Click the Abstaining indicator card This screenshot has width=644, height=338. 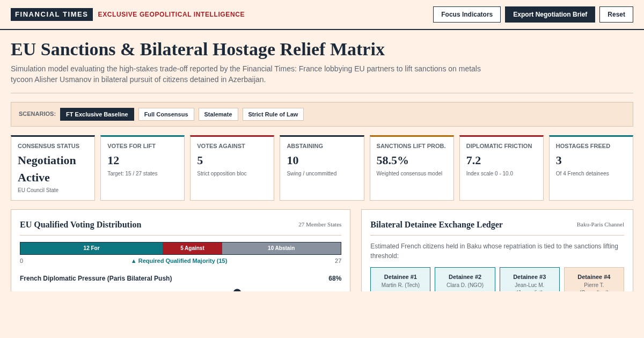coord(322,168)
